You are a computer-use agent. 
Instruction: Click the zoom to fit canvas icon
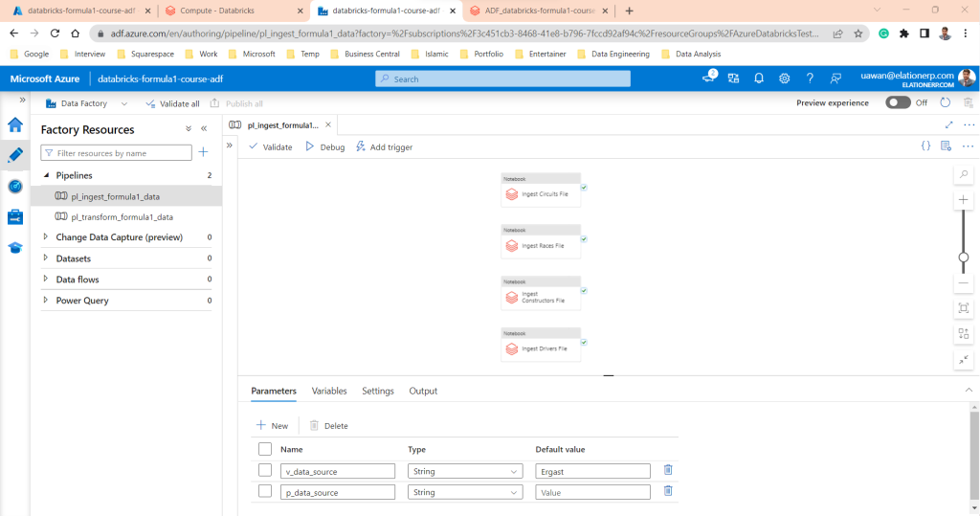964,308
